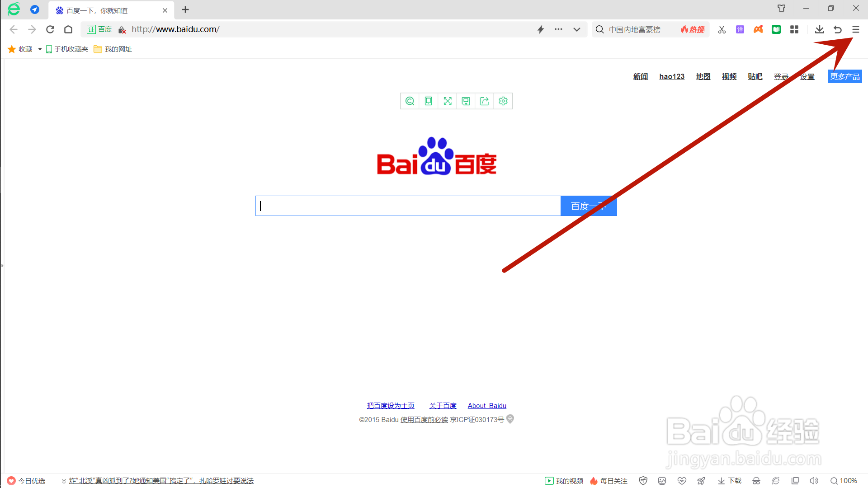Screen dimensions: 868x488
Task: Click the green bookmark extension icon
Action: (776, 29)
